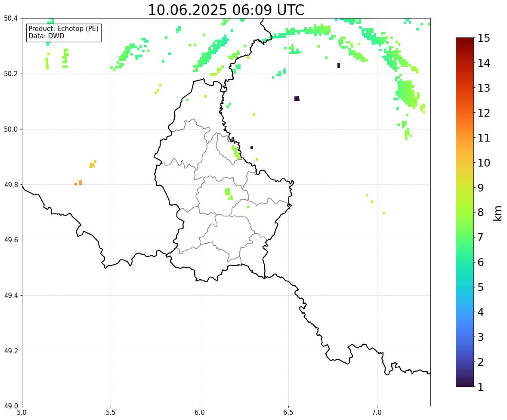Click the colorbar tick label 10
The image size is (507, 420).
(x=483, y=163)
